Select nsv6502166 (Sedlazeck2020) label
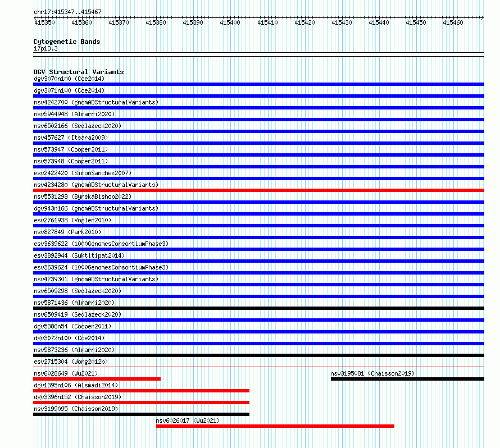Image resolution: width=500 pixels, height=448 pixels. click(x=78, y=126)
